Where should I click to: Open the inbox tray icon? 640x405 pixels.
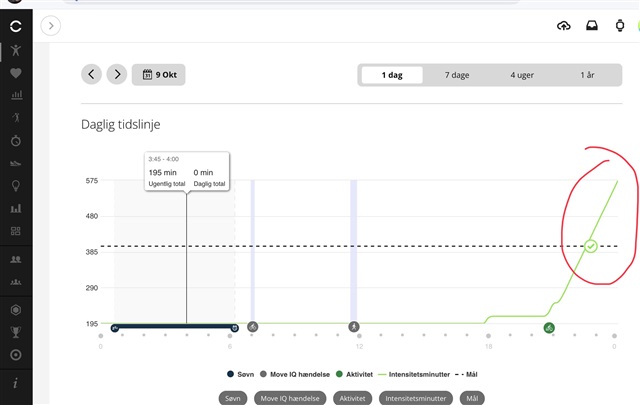point(591,26)
